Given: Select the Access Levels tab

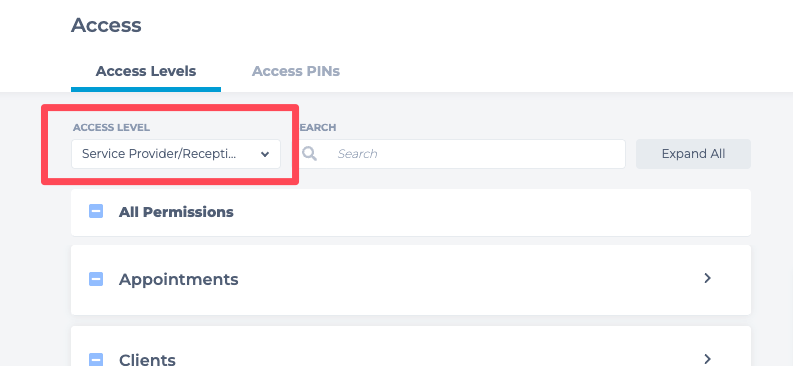Looking at the screenshot, I should pos(146,71).
